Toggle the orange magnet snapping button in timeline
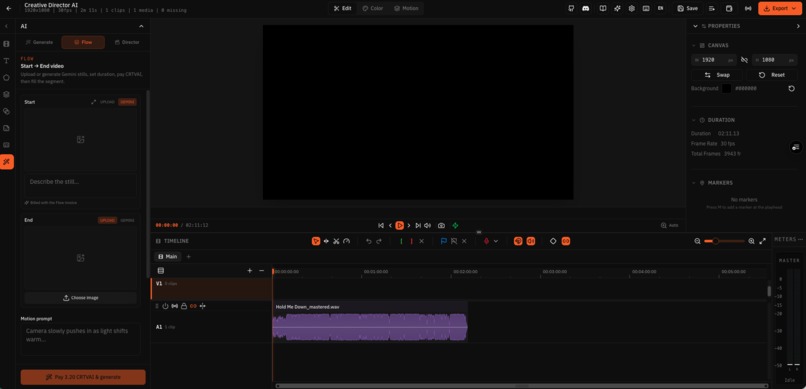806x389 pixels. coord(518,241)
